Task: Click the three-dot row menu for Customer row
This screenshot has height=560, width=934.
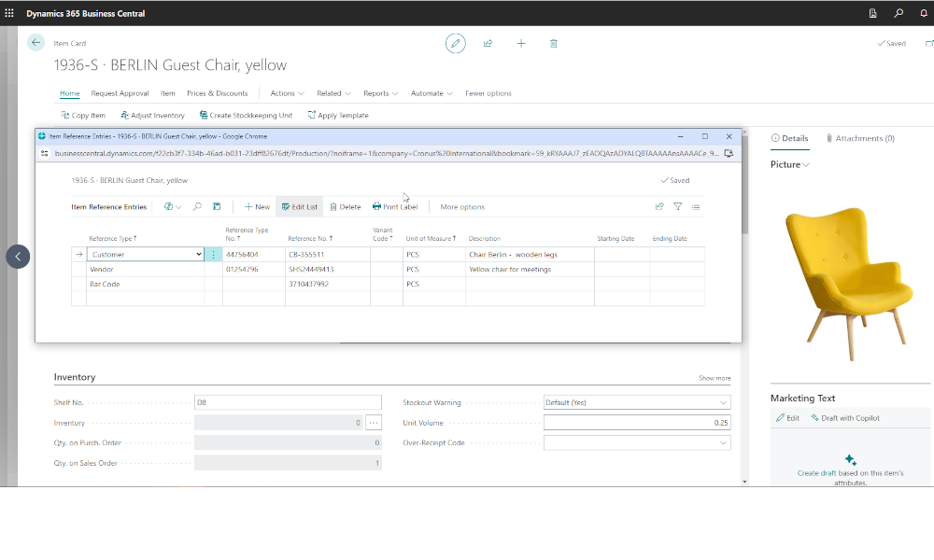Action: click(213, 255)
